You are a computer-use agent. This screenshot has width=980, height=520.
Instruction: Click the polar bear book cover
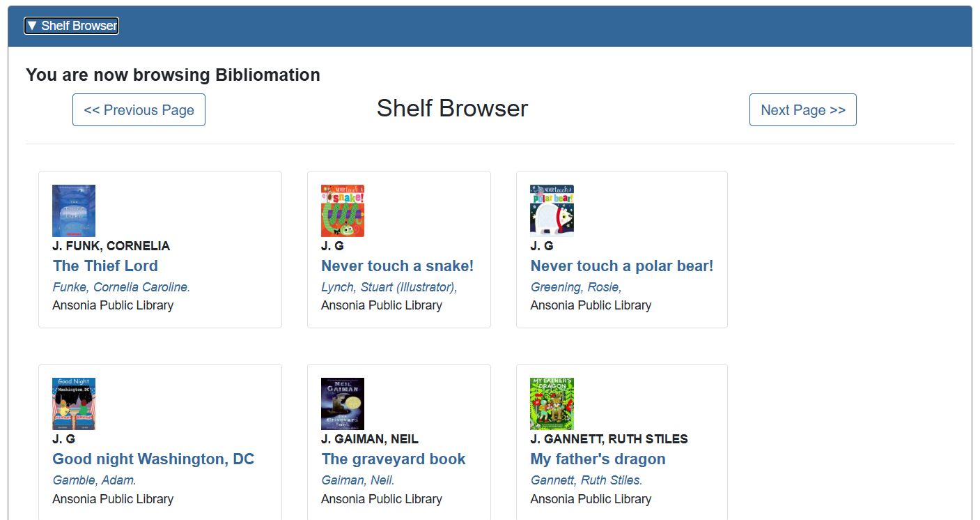coord(552,210)
